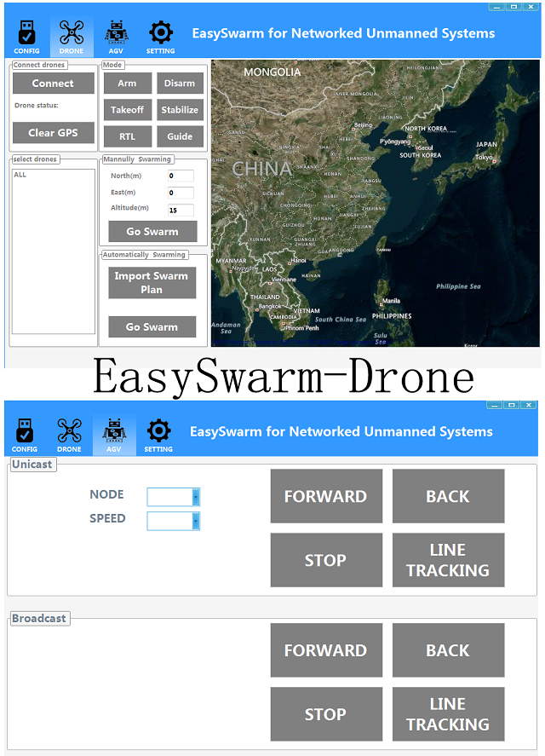Open the NODE dropdown
This screenshot has height=756, width=545.
174,497
